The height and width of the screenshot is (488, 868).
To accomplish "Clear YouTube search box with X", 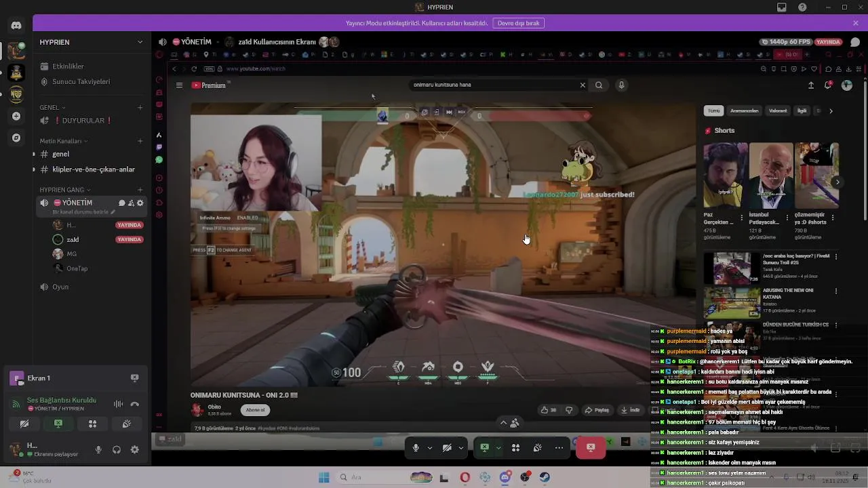I will pos(582,85).
